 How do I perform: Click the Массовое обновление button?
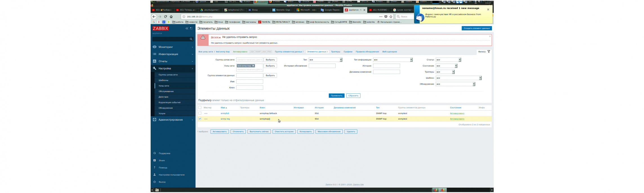[x=329, y=132]
